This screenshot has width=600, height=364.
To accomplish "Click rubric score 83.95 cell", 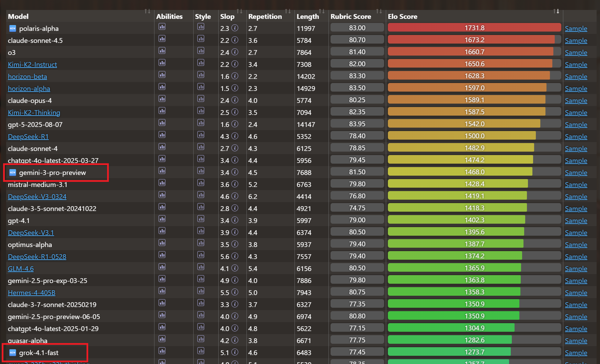I will [x=357, y=124].
